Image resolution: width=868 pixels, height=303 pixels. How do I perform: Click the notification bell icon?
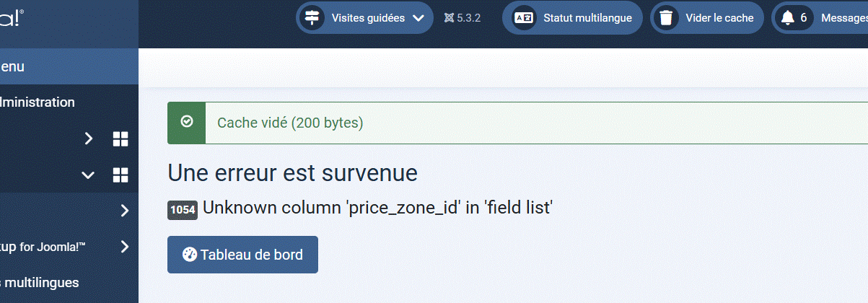point(787,18)
